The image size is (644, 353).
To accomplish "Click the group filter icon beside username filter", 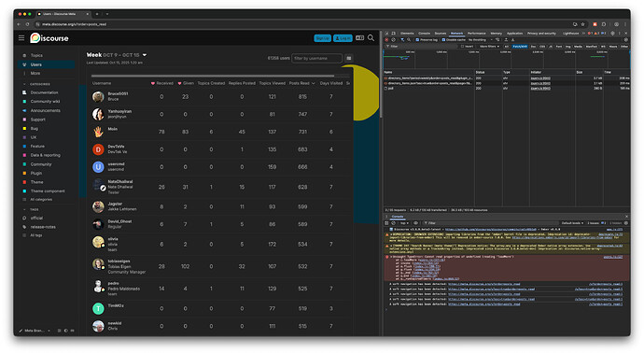I will pos(349,58).
